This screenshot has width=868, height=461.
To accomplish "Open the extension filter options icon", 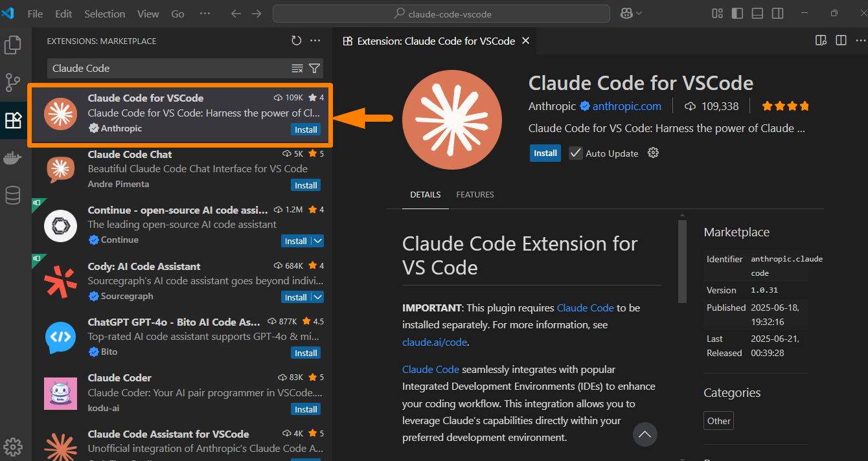I will 314,67.
